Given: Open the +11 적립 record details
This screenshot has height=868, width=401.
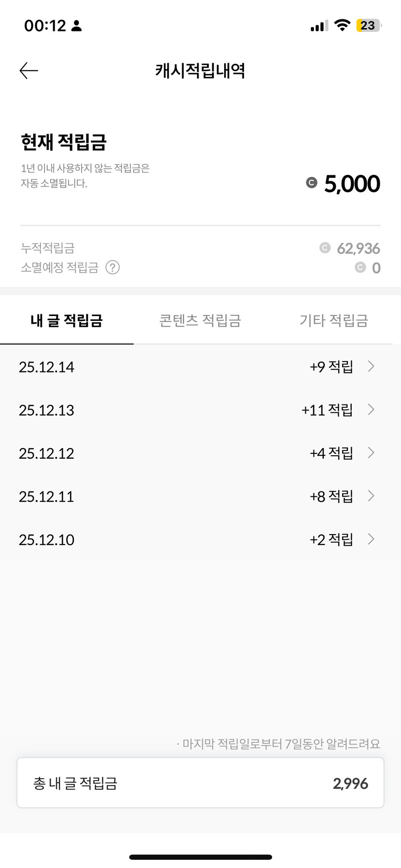Looking at the screenshot, I should (x=327, y=410).
